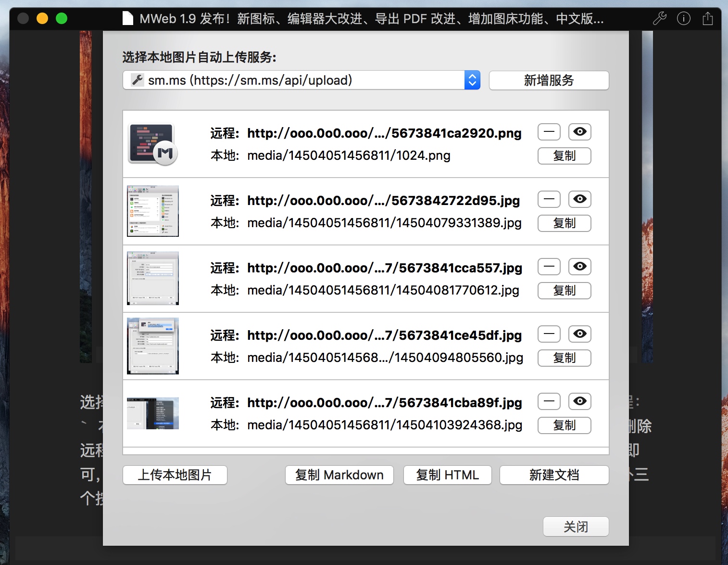Image resolution: width=728 pixels, height=565 pixels.
Task: Select the thumbnail for 14504103924368.jpg
Action: (x=153, y=413)
